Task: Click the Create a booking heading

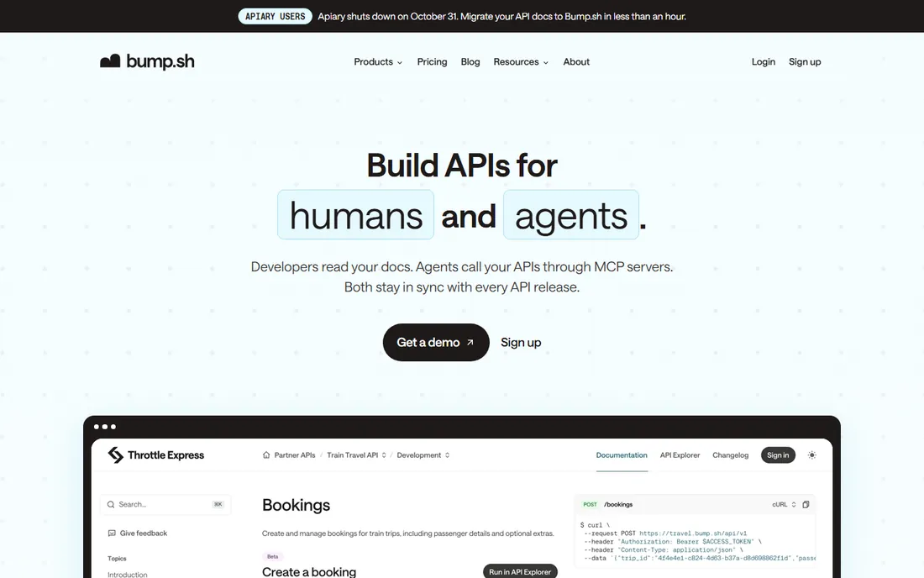Action: [309, 571]
